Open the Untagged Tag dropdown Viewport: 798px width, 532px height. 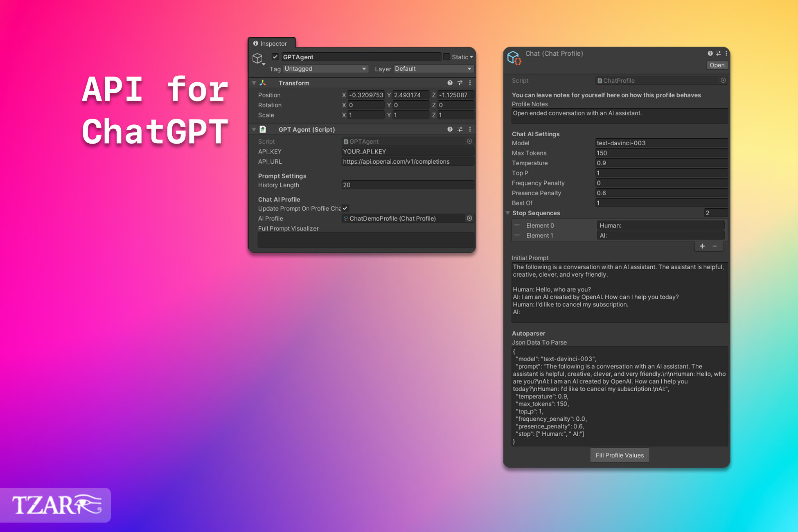pyautogui.click(x=325, y=68)
